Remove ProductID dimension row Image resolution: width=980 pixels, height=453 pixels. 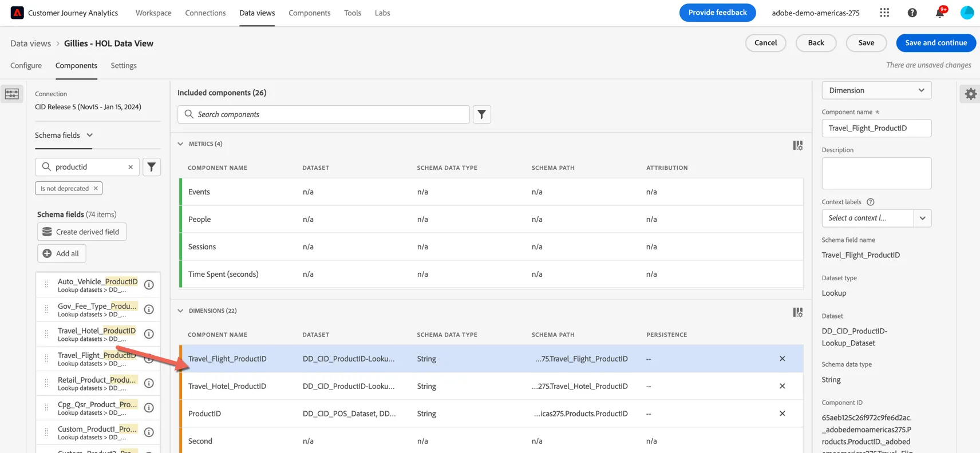(783, 414)
